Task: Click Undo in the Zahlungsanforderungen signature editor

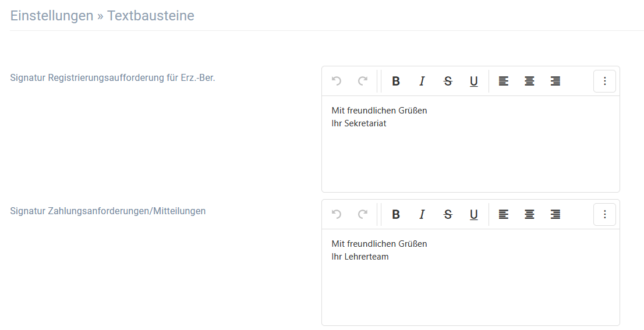Action: coord(337,214)
